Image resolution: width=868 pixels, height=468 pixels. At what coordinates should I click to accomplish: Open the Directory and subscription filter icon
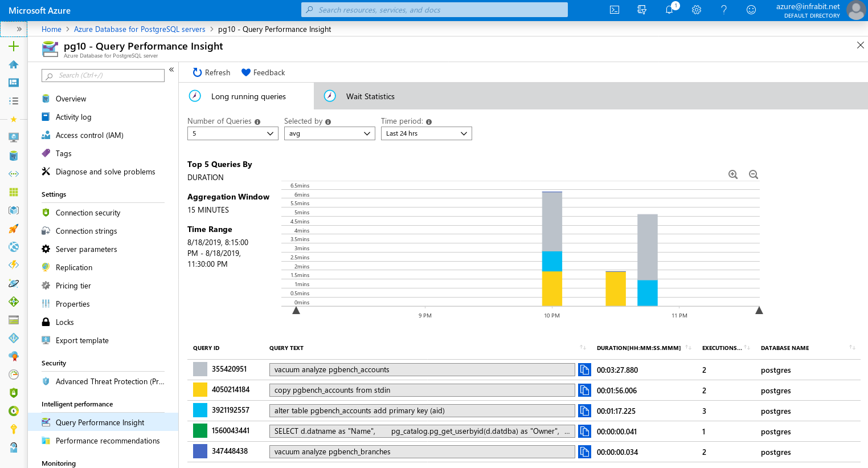click(x=642, y=10)
